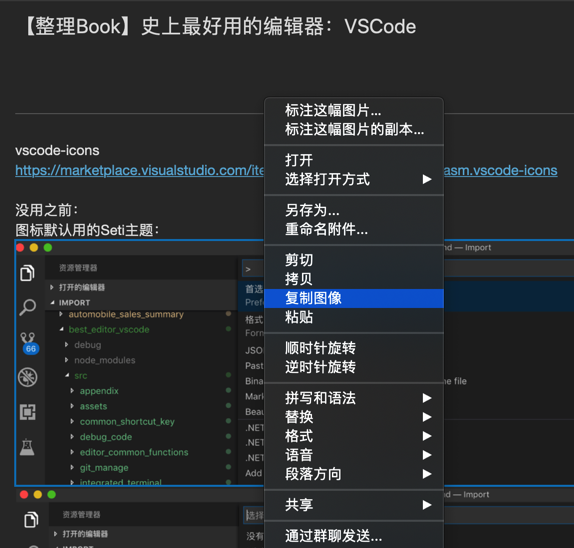The width and height of the screenshot is (574, 548).
Task: Select 拷贝 in context menu
Action: click(x=354, y=279)
